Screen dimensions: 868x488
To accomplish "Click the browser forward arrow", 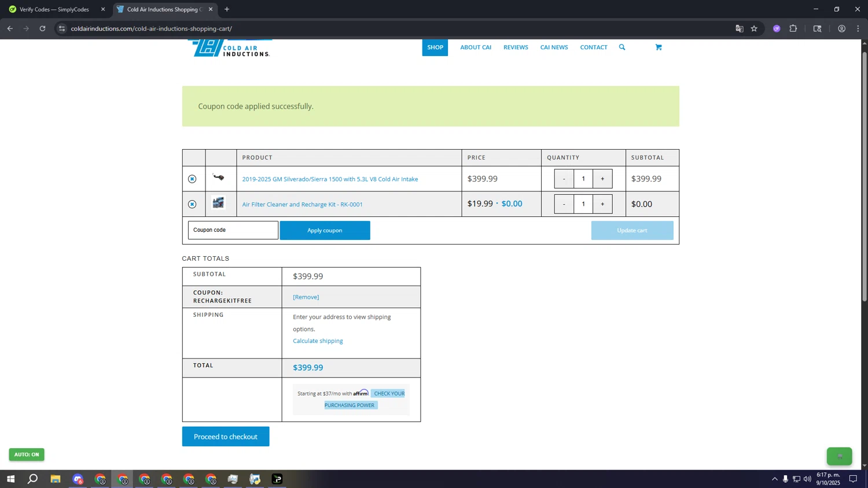I will 26,28.
